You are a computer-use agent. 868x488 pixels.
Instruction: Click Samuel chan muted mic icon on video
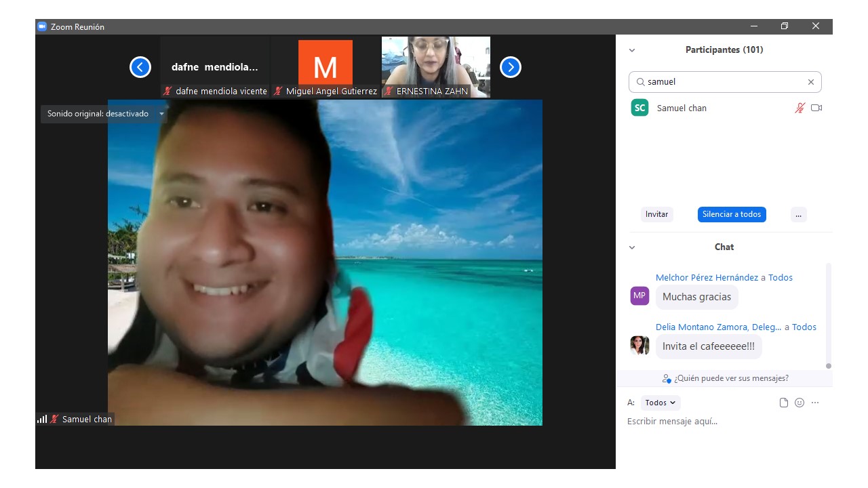point(54,419)
